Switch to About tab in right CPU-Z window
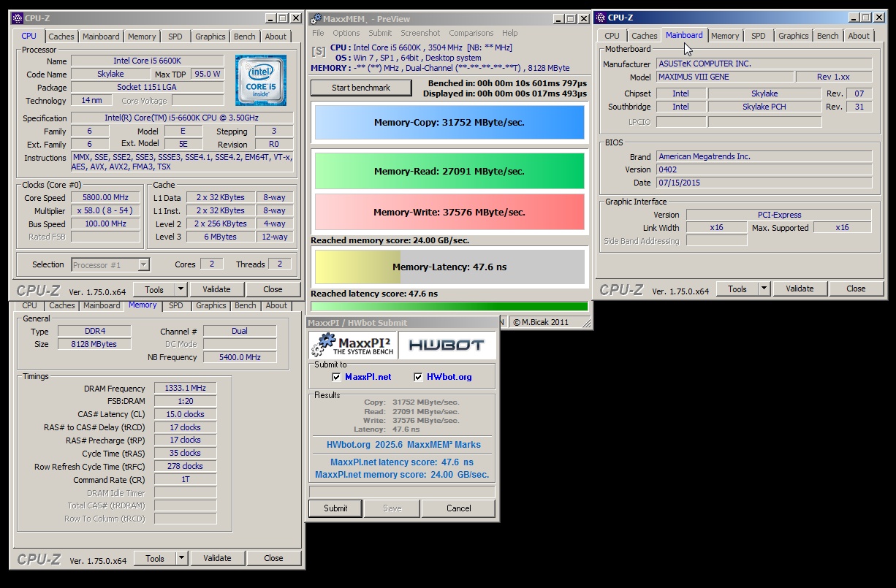This screenshot has height=588, width=896. point(859,36)
